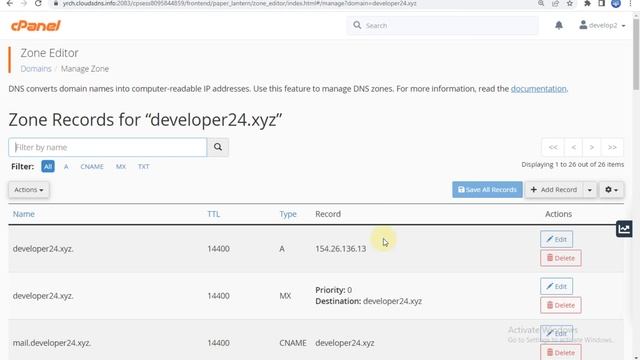Image resolution: width=640 pixels, height=360 pixels.
Task: Go to next page of records
Action: point(591,147)
